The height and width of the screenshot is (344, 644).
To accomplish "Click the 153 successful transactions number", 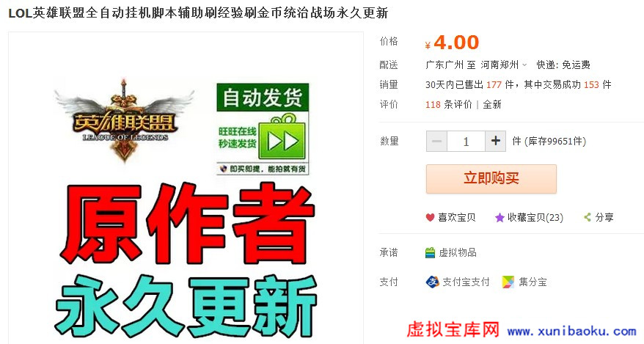I will (591, 84).
